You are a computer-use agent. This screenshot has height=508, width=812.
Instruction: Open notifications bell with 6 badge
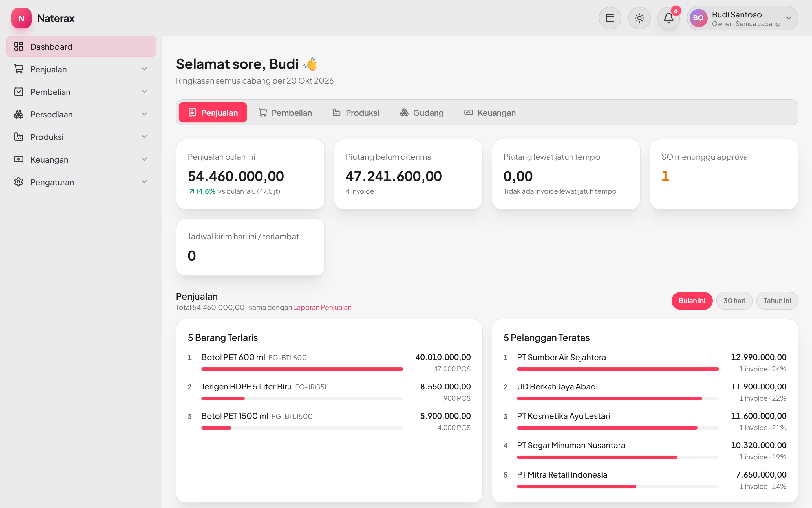click(668, 18)
